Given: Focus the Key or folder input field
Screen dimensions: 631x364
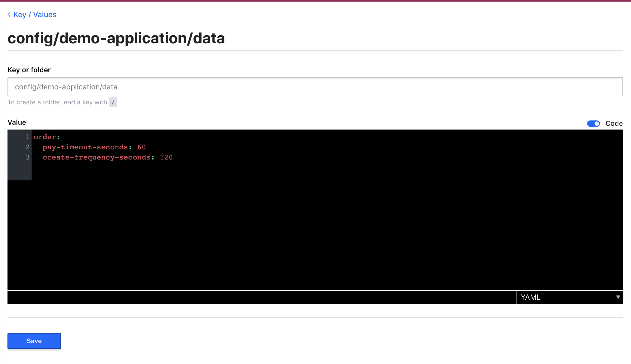Looking at the screenshot, I should (x=315, y=87).
